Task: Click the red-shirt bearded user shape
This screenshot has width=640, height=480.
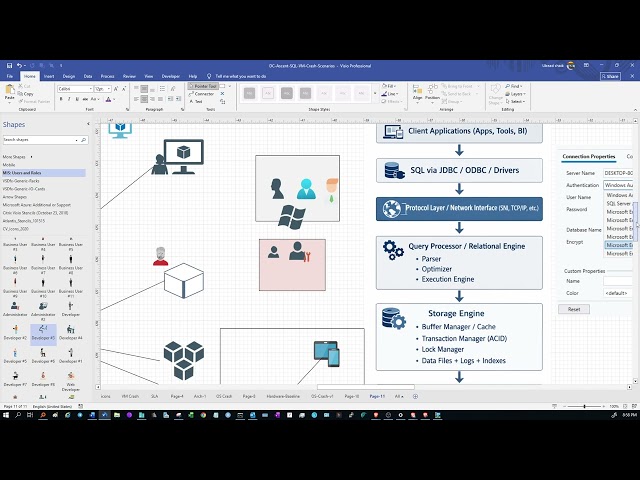Action: (x=160, y=256)
